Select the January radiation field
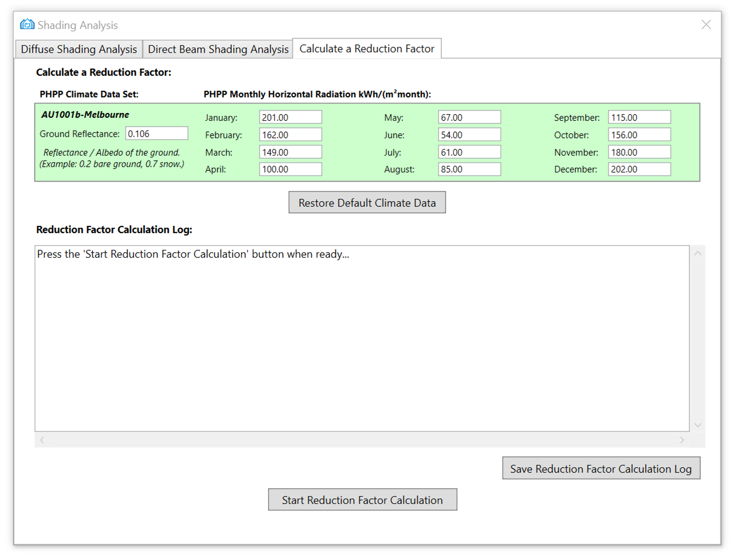 [x=290, y=117]
